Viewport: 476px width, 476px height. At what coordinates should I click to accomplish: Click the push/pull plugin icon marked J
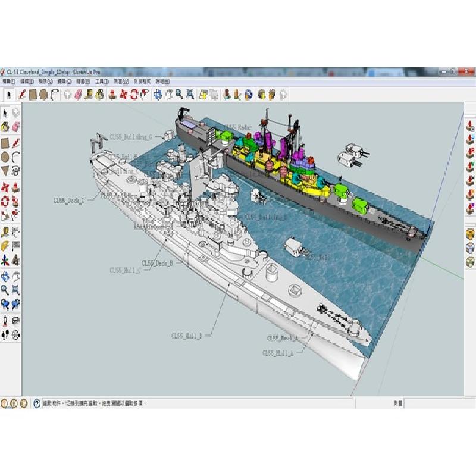tap(470, 139)
